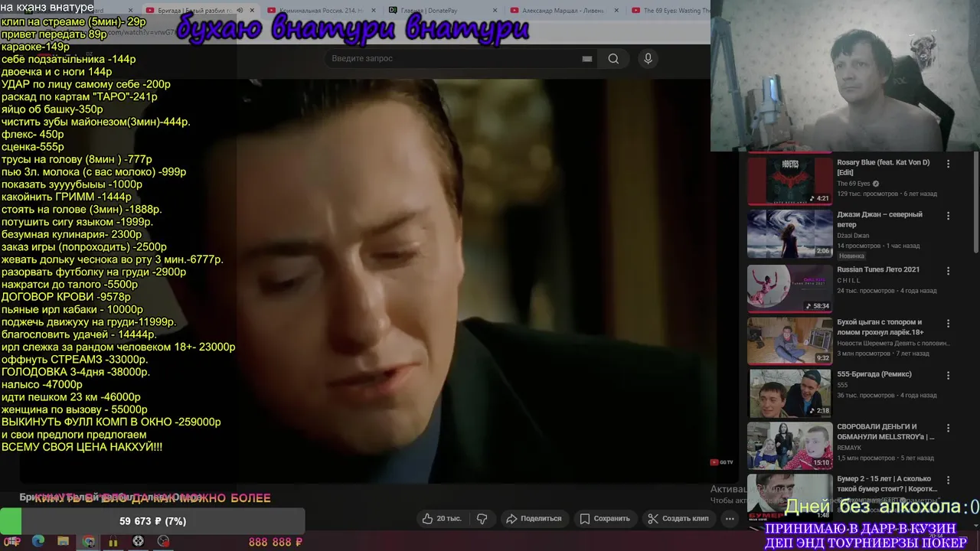980x551 pixels.
Task: Open Джази Джан video options menu
Action: [948, 217]
